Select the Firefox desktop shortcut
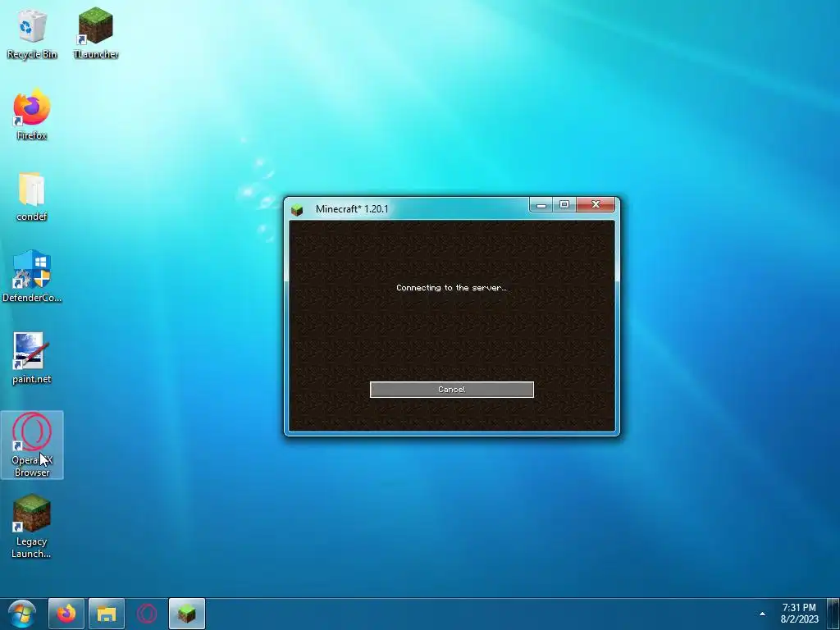 [32, 115]
